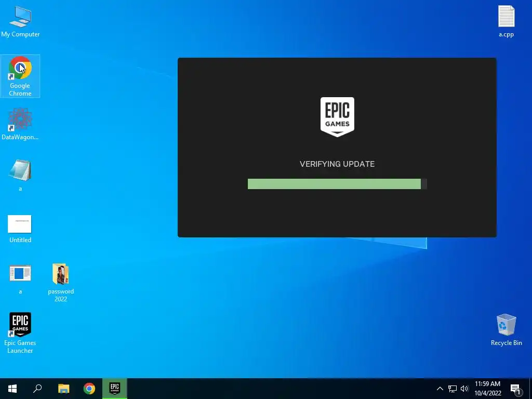This screenshot has width=532, height=399.
Task: Open the volume control tray icon
Action: click(464, 389)
